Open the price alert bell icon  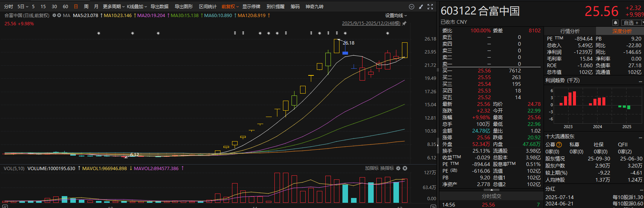[x=615, y=23]
